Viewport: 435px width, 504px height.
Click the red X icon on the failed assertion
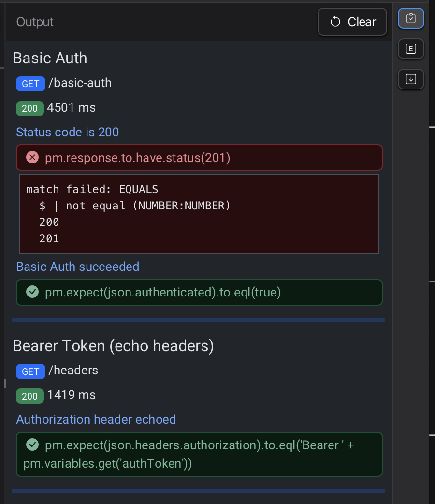click(32, 157)
